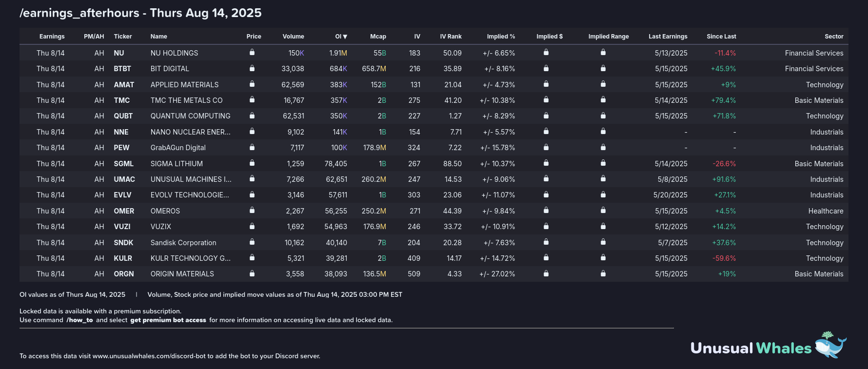The height and width of the screenshot is (369, 868).
Task: Click the Implied Range lock icon for TMC
Action: point(603,99)
